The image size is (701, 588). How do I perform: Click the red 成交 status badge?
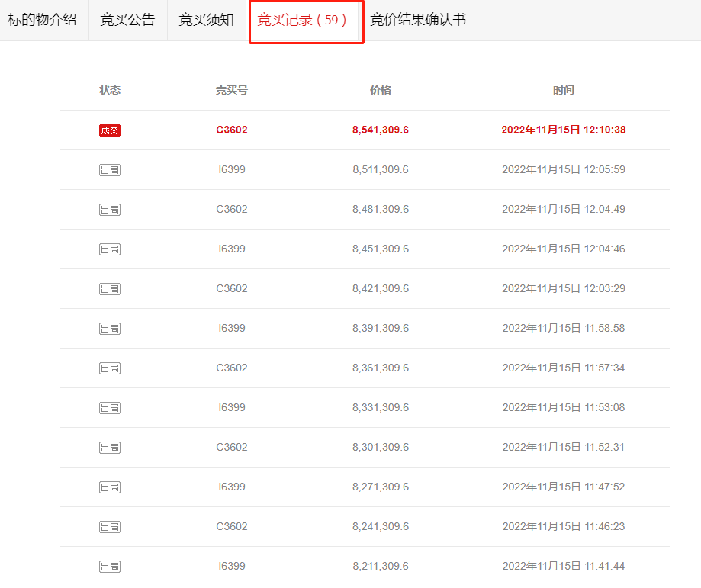pyautogui.click(x=110, y=130)
